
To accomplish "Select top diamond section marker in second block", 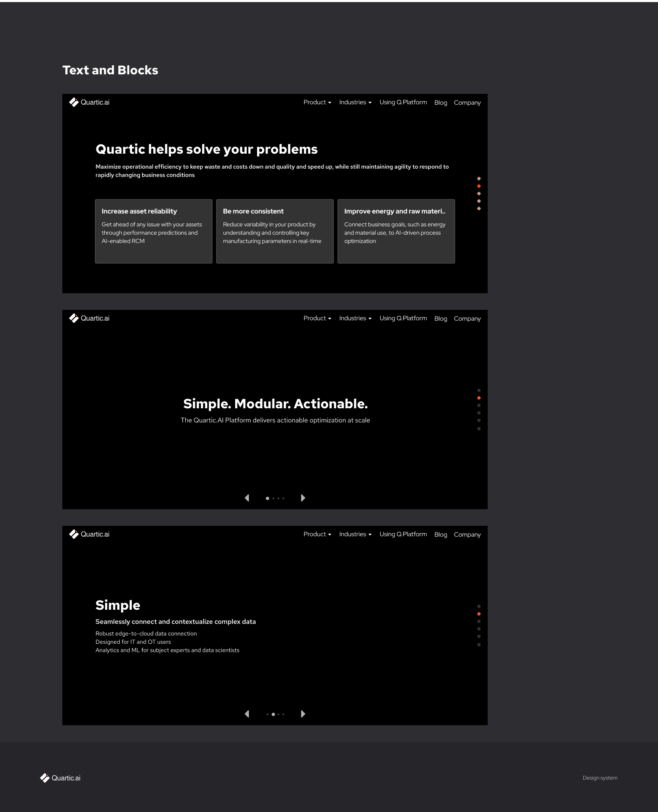I will (x=479, y=390).
